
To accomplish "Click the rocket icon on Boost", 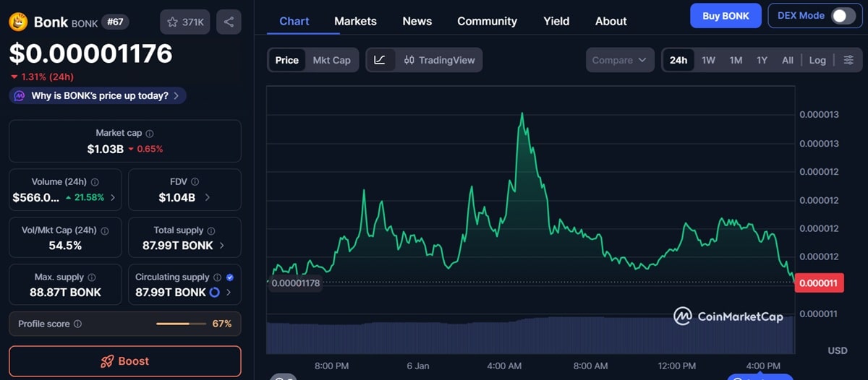I will click(x=107, y=361).
